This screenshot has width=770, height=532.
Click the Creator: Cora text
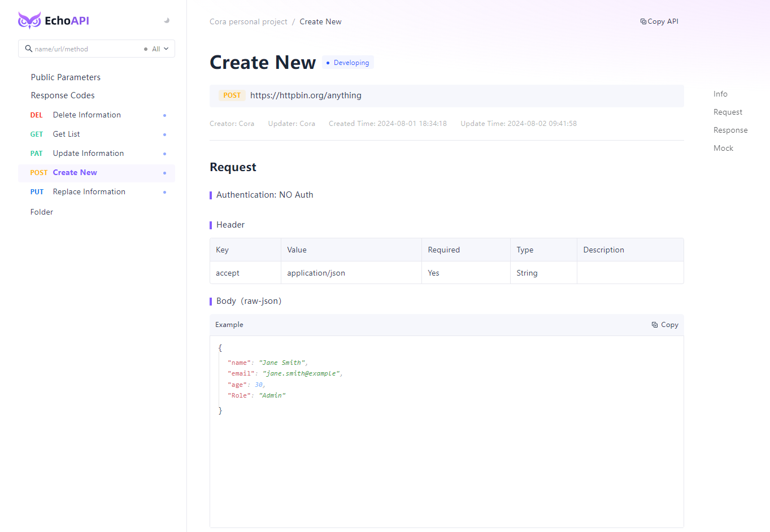[x=232, y=124]
